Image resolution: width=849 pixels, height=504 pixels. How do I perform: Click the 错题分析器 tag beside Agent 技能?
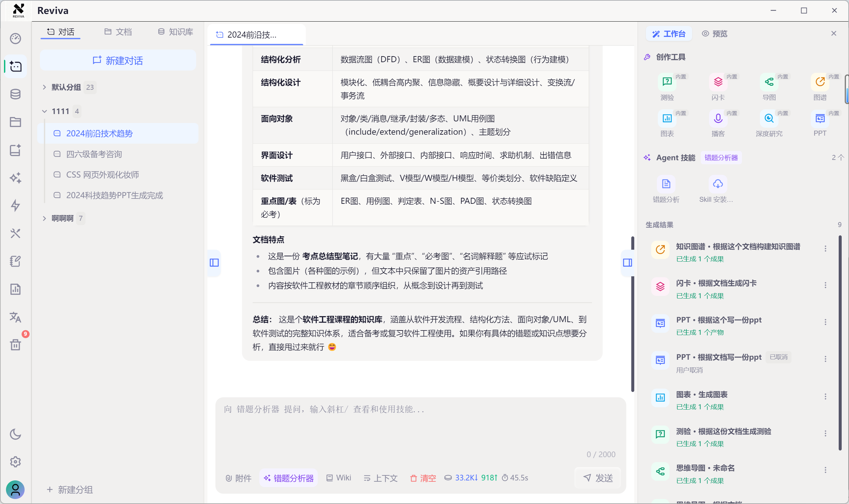[x=721, y=158]
